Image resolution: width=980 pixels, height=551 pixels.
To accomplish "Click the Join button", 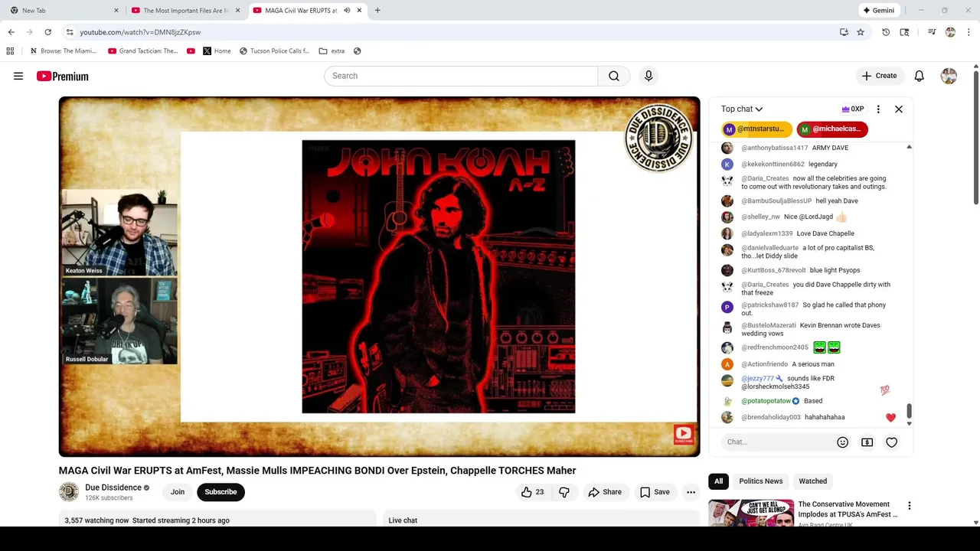I will (178, 492).
